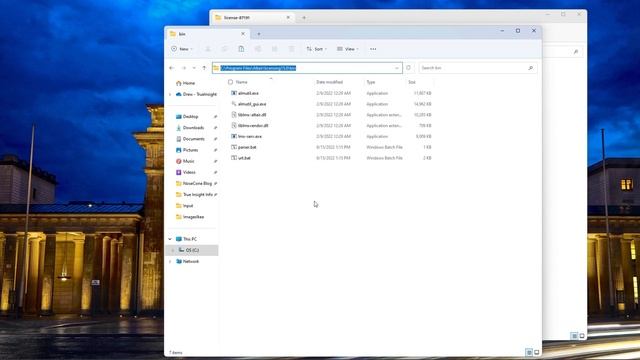
Task: Open the Sort dropdown menu
Action: pos(316,49)
